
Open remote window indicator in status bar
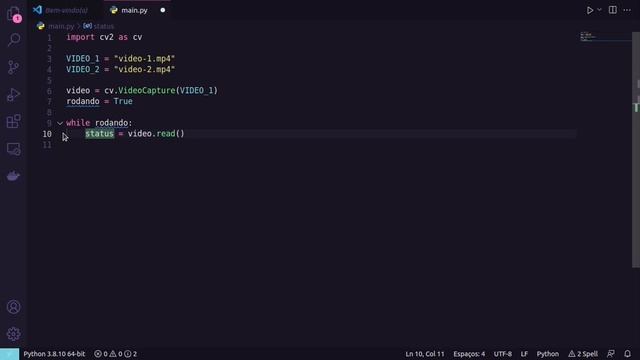click(x=9, y=354)
